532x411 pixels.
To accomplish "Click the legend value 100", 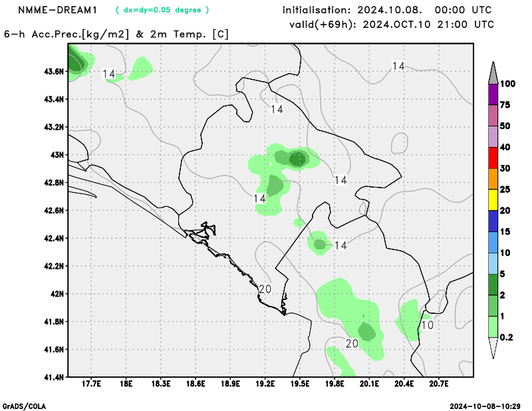I will (507, 84).
